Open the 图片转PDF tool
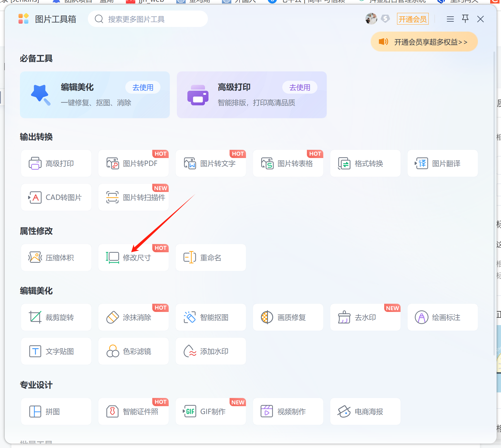The image size is (501, 448). pyautogui.click(x=134, y=163)
